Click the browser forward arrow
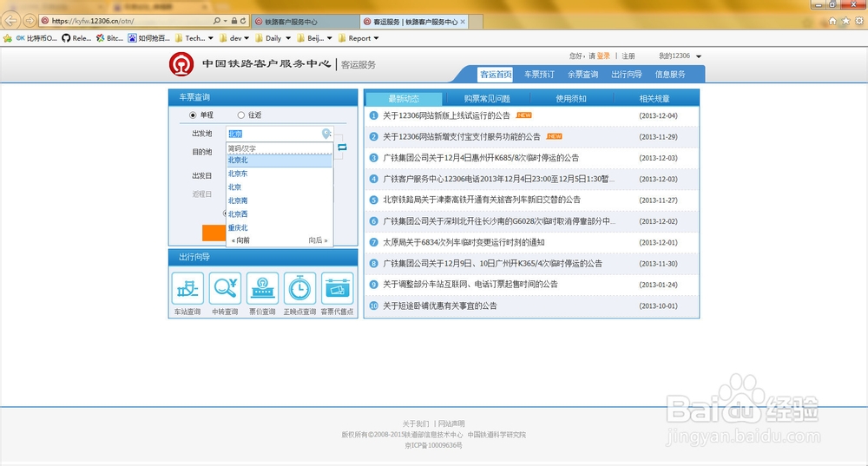Viewport: 868px width, 466px height. tap(30, 21)
